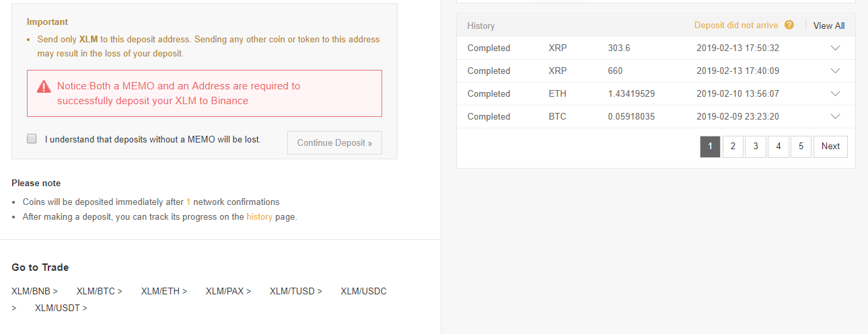Open the history page link
The height and width of the screenshot is (334, 868).
click(x=259, y=217)
